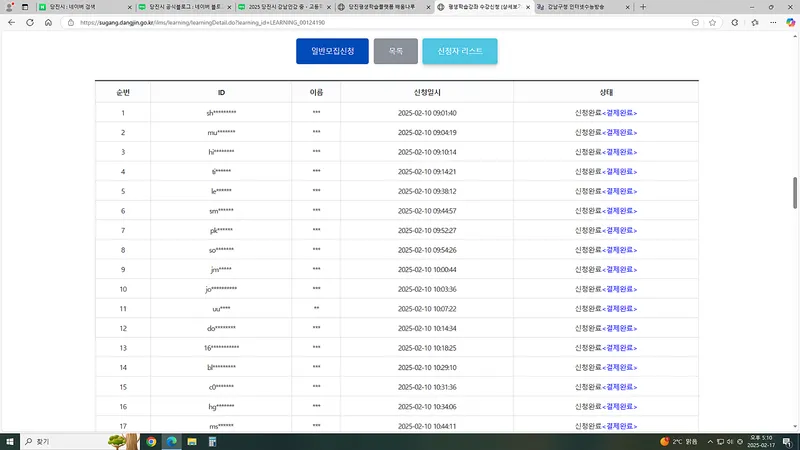Go to browser home page

[x=47, y=22]
